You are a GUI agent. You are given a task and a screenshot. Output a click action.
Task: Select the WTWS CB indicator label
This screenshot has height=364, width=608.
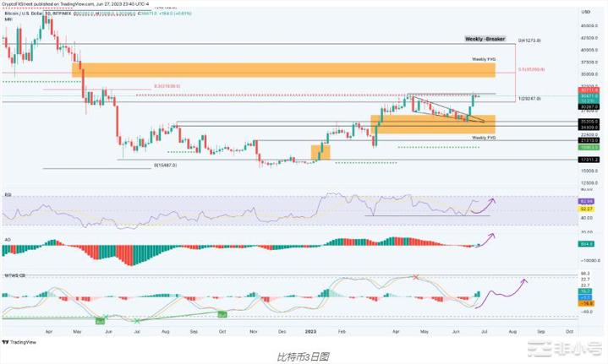click(x=13, y=273)
